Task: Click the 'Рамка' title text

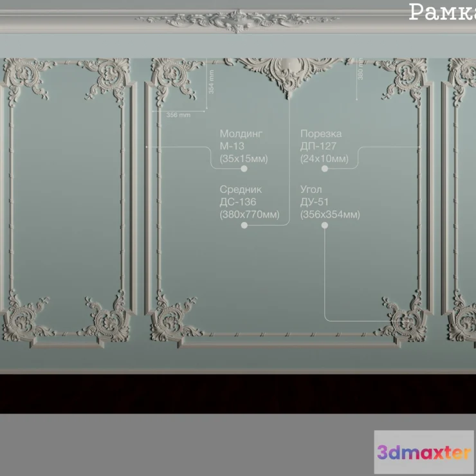Action: point(443,12)
